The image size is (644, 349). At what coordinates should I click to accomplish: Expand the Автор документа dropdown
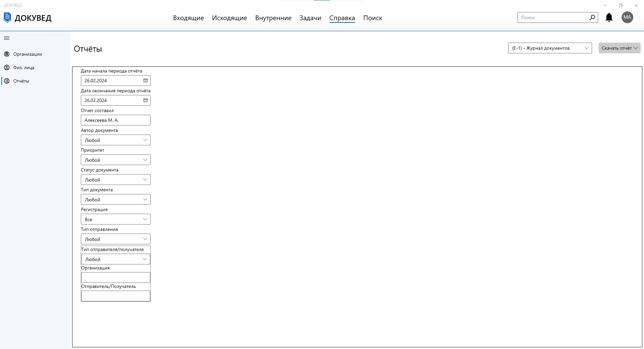[x=116, y=140]
